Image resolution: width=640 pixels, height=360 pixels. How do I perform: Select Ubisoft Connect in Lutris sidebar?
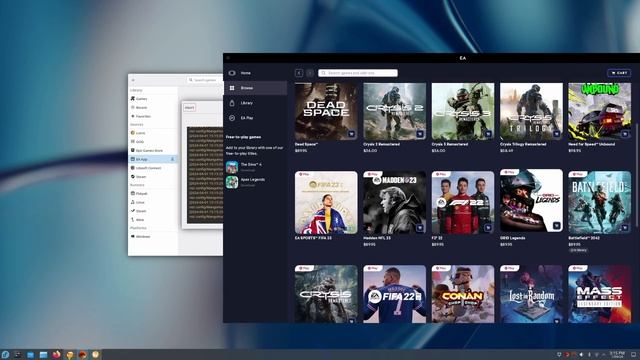pos(153,168)
